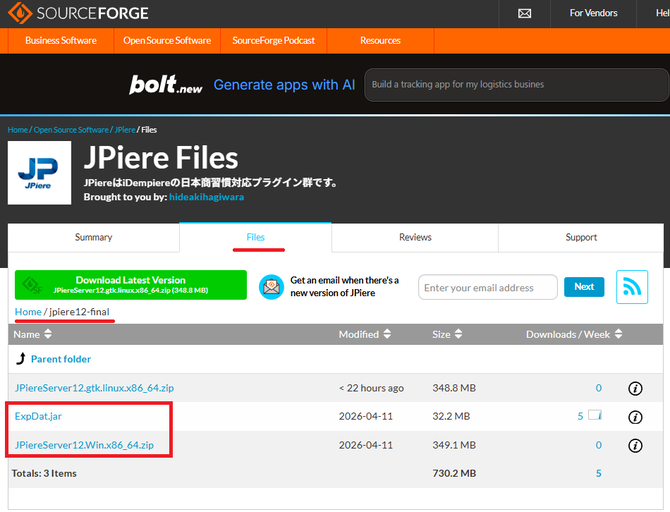
Task: Switch to the Summary tab
Action: (x=94, y=237)
